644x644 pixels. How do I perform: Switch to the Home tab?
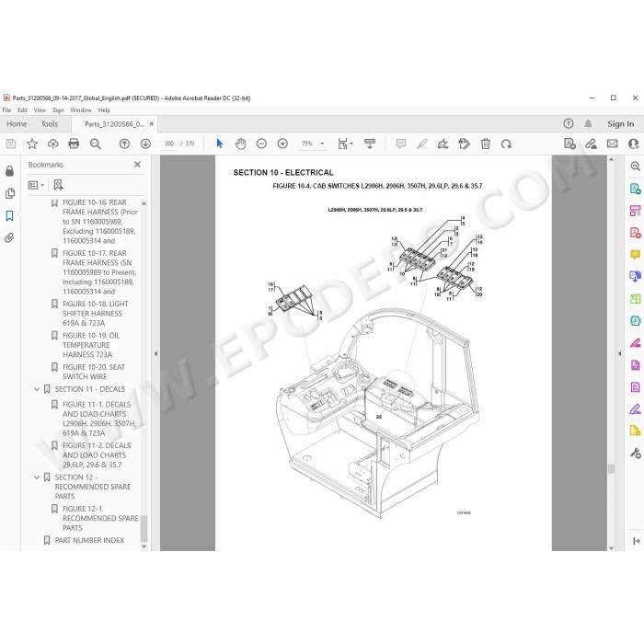point(17,124)
